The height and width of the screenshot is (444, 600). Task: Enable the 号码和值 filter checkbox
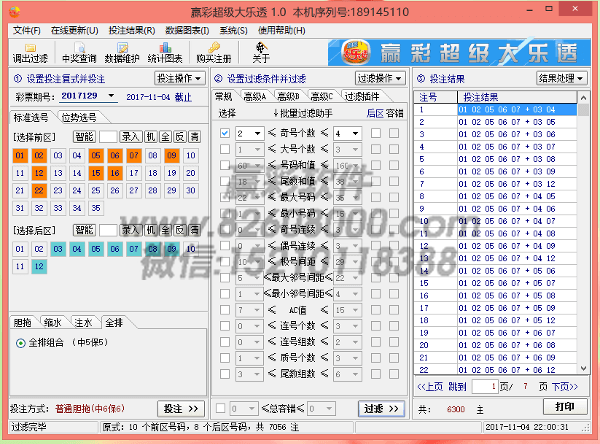click(225, 165)
